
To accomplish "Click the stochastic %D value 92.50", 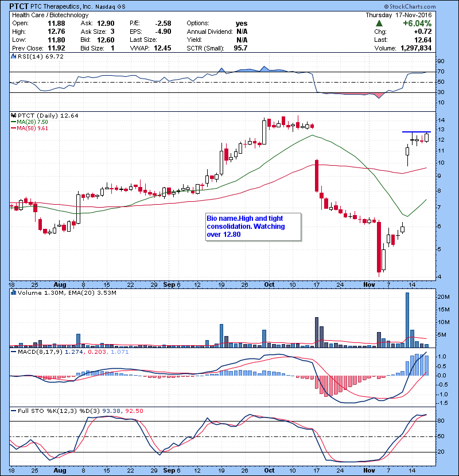I will tap(134, 411).
